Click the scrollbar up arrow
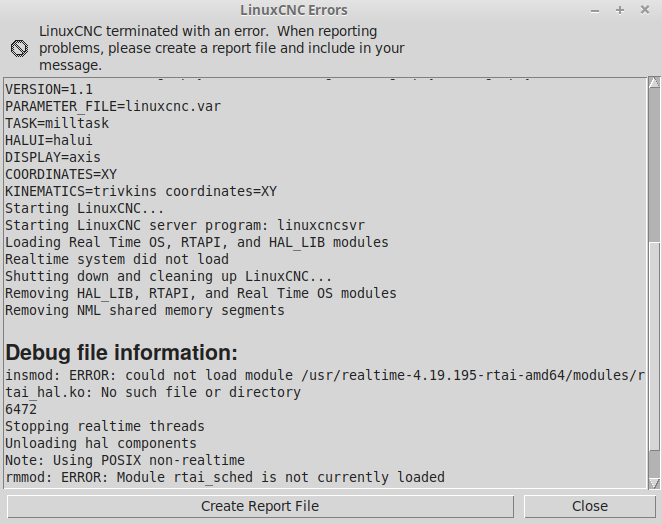The image size is (662, 524). pos(654,84)
